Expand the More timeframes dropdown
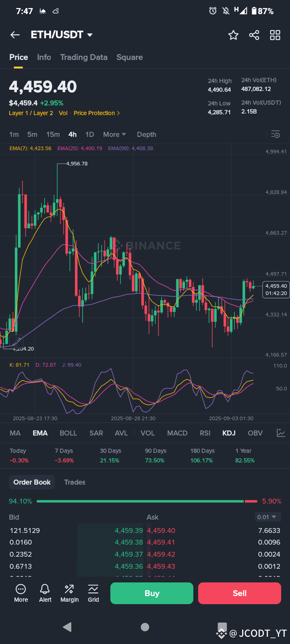This screenshot has height=644, width=290. [114, 134]
